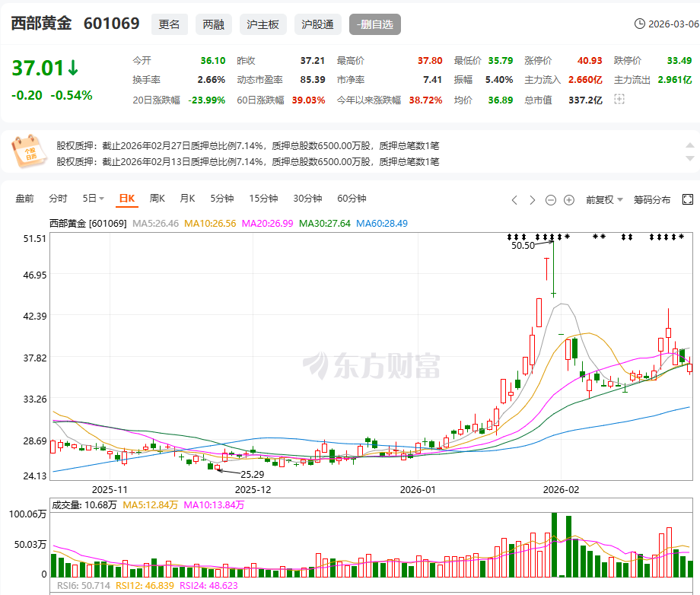The width and height of the screenshot is (700, 595).
Task: Open 前复权 adjustment dropdown
Action: point(604,200)
